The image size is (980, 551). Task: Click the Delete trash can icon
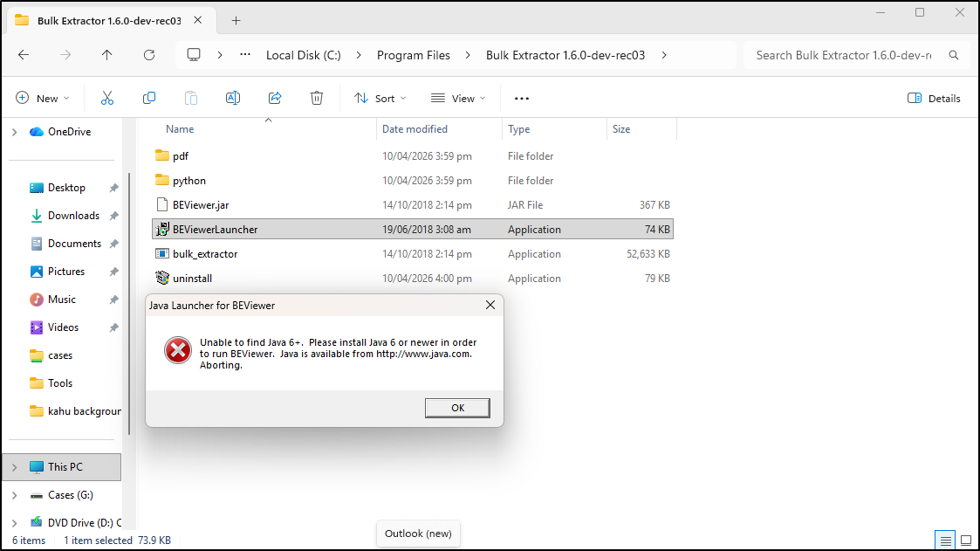[317, 98]
